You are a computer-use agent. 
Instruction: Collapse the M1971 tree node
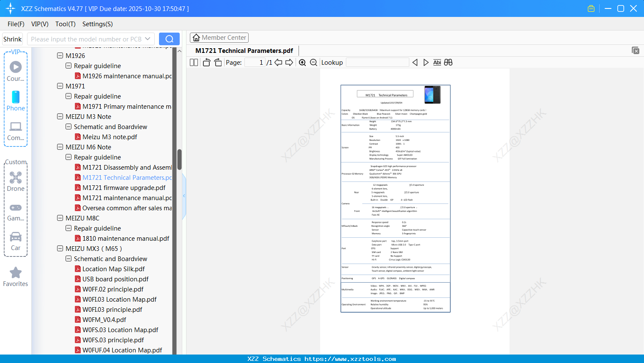tap(60, 86)
